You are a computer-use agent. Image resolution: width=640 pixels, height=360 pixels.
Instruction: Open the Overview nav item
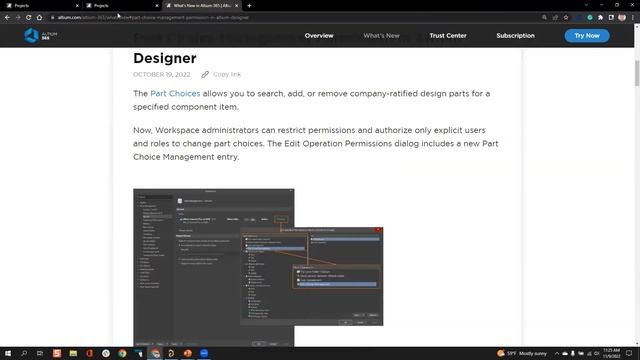[x=319, y=36]
